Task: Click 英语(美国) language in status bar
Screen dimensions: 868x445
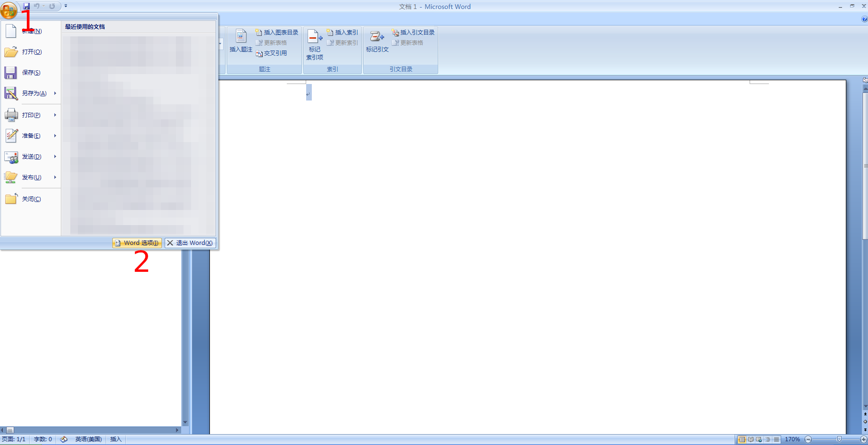Action: point(88,439)
